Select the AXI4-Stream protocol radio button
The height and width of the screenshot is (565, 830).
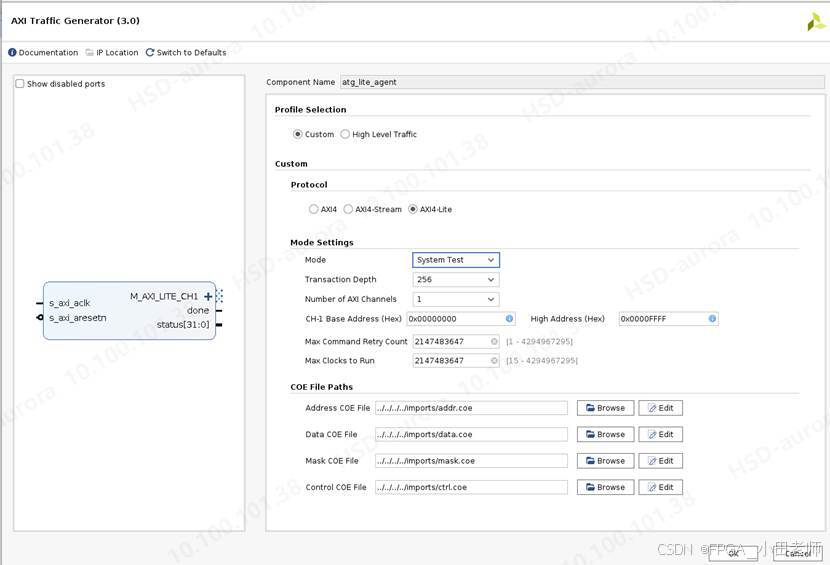point(348,209)
